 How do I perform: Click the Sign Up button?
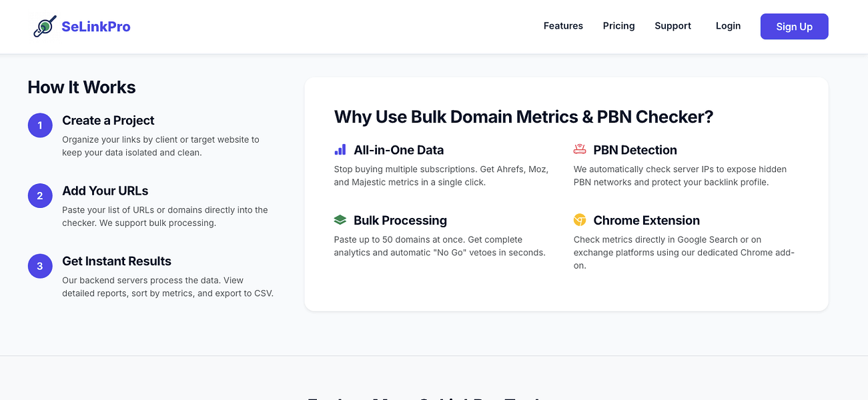[x=794, y=27]
